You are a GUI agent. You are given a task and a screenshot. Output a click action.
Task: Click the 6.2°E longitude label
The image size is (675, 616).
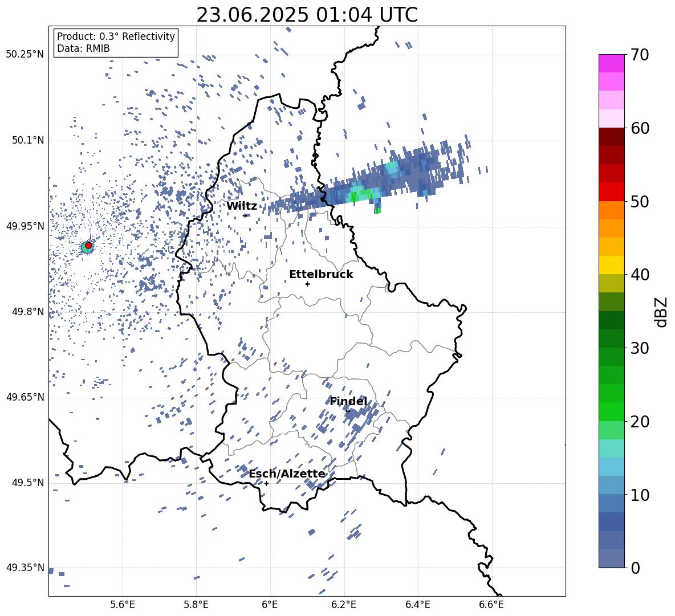click(x=344, y=605)
